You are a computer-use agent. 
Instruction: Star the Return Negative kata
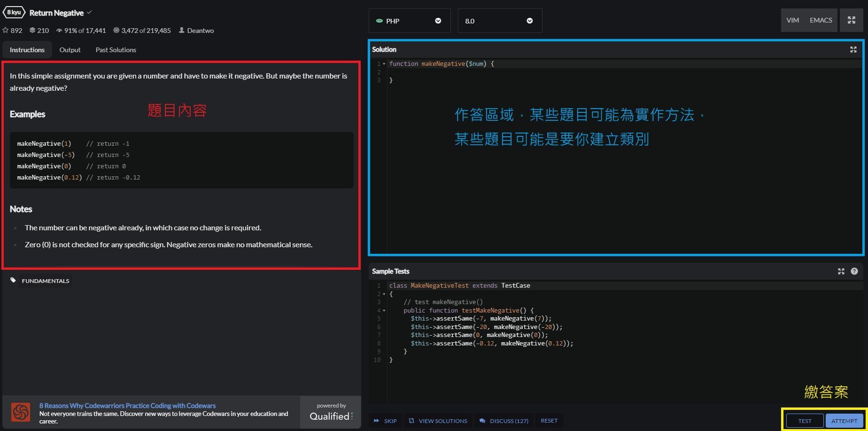coord(6,30)
